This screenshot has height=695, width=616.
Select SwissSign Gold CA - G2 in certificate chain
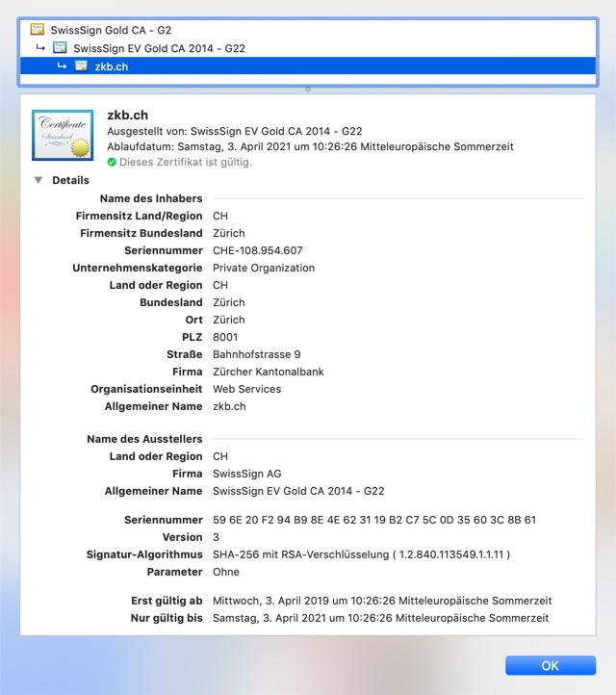pyautogui.click(x=111, y=30)
